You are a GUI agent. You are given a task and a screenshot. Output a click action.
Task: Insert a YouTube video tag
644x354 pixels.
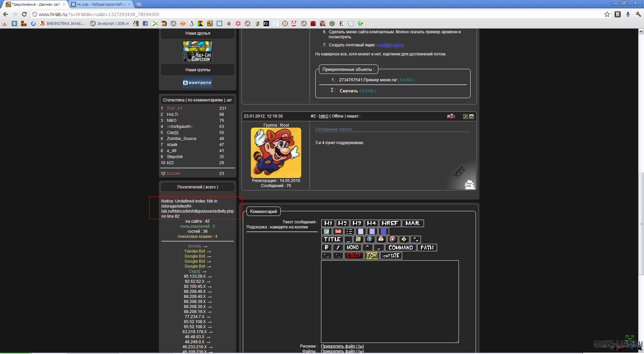(x=338, y=231)
